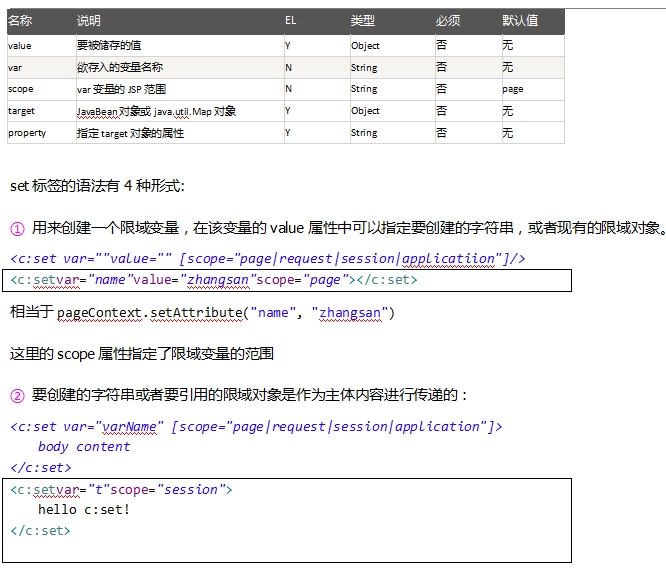Viewport: 666px width, 572px height.
Task: Click the closing </c:set> inside the bottom box
Action: (x=40, y=531)
